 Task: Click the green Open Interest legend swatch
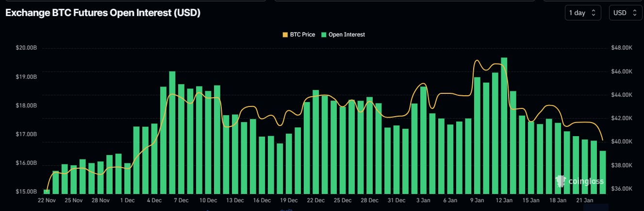point(324,35)
